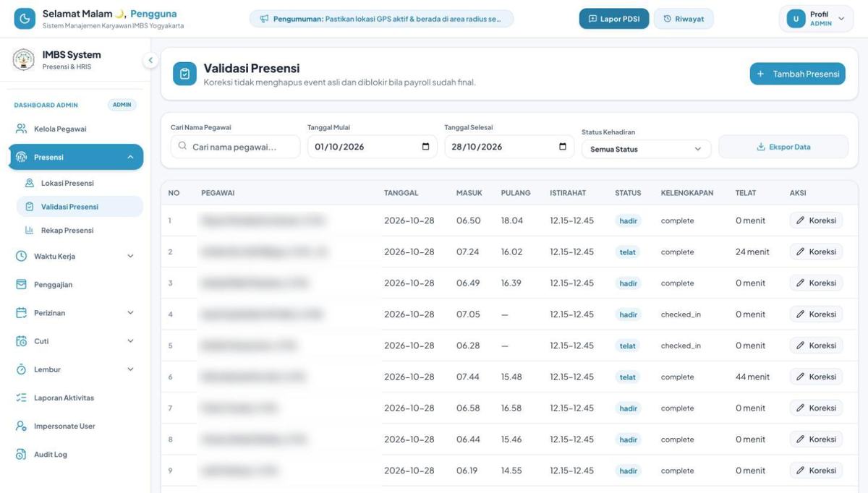Click the megaphone announcement icon

pyautogui.click(x=264, y=19)
